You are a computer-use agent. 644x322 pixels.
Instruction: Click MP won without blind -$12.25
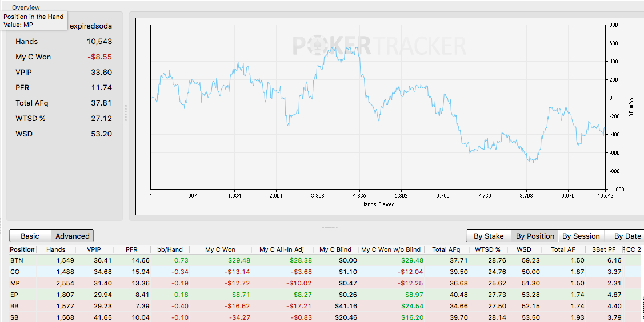411,283
